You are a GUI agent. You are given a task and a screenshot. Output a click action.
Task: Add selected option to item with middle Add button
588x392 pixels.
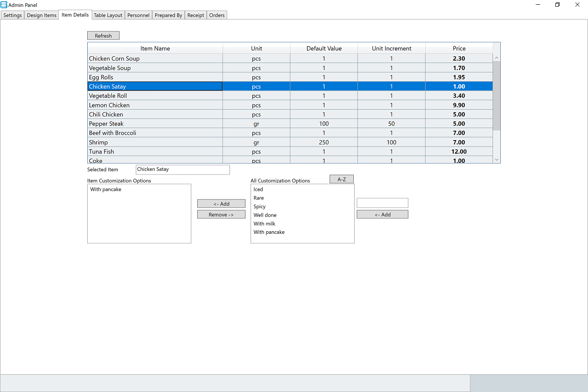pyautogui.click(x=221, y=204)
